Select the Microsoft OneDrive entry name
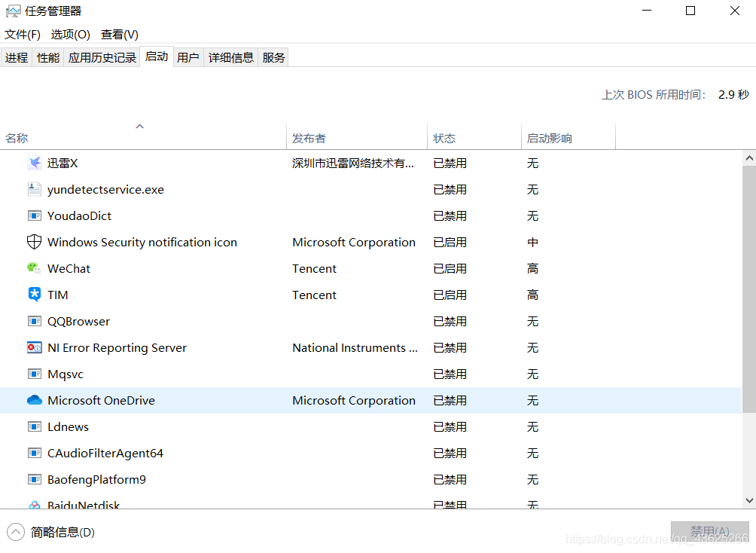The height and width of the screenshot is (553, 756). (101, 400)
